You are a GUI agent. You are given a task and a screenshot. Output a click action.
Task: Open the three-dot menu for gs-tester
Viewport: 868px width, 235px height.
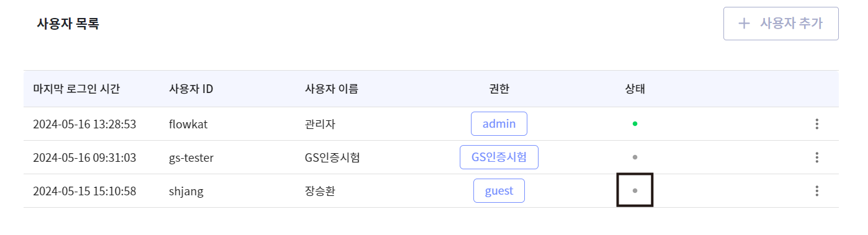click(x=817, y=157)
